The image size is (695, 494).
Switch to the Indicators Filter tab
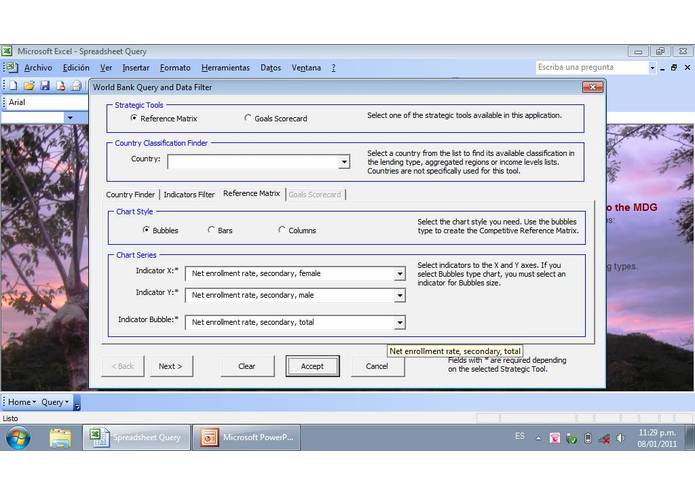click(189, 194)
